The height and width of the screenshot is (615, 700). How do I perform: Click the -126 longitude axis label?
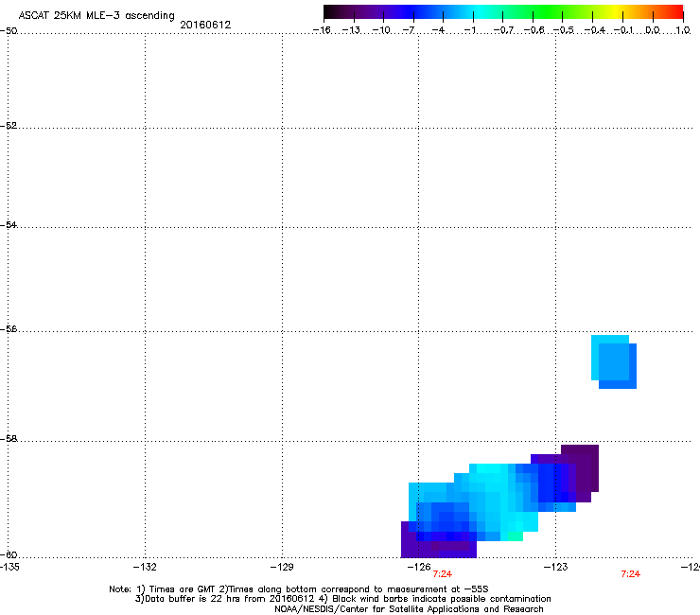pos(419,567)
